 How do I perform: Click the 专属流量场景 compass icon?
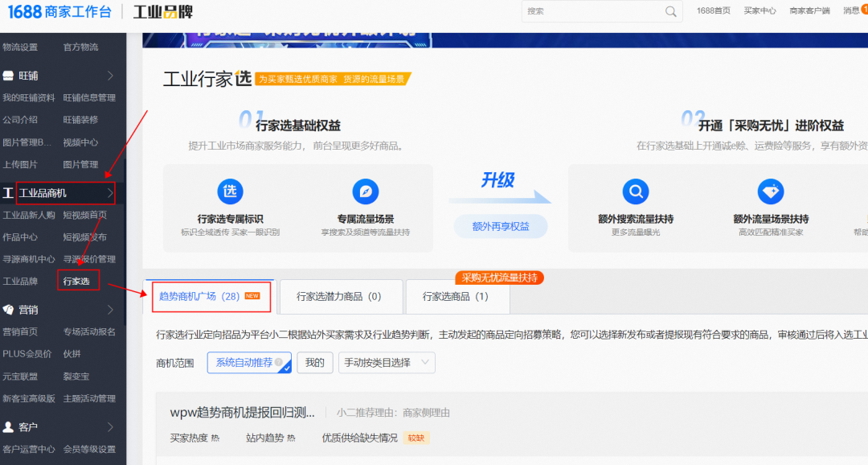pos(366,192)
